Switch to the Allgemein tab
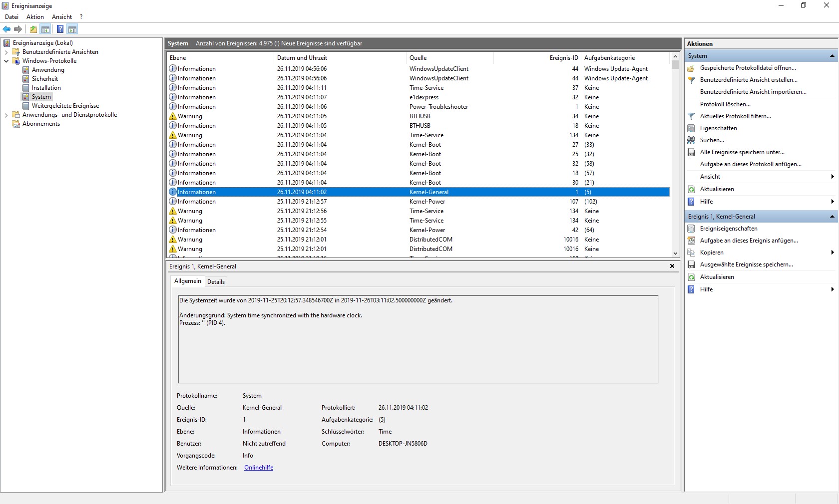This screenshot has width=839, height=504. click(x=188, y=281)
